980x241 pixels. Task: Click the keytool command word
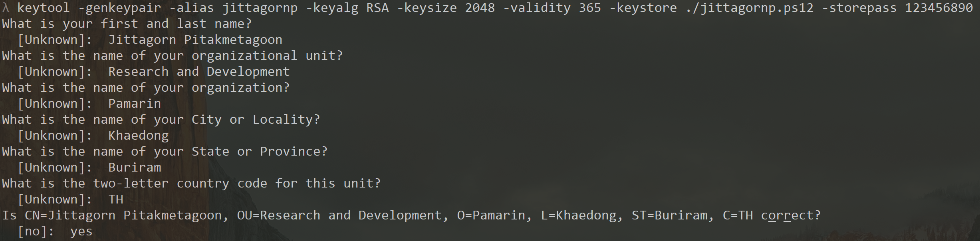pos(44,8)
